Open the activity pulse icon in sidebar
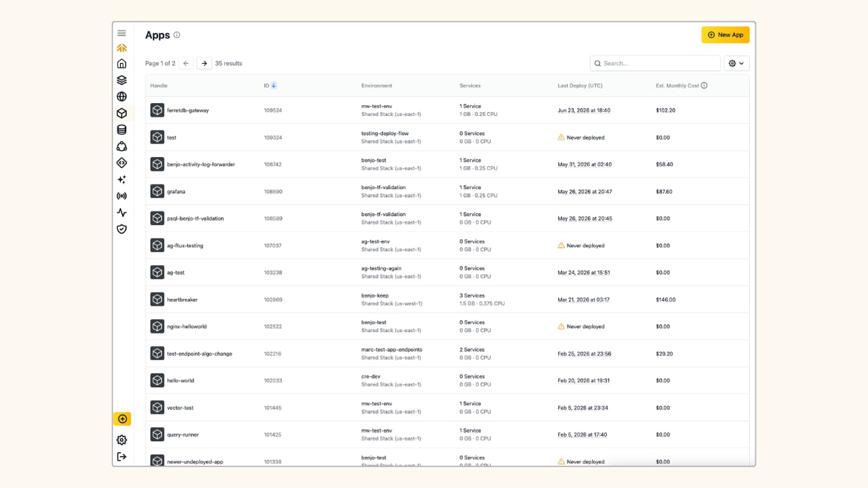The height and width of the screenshot is (488, 868). (121, 213)
